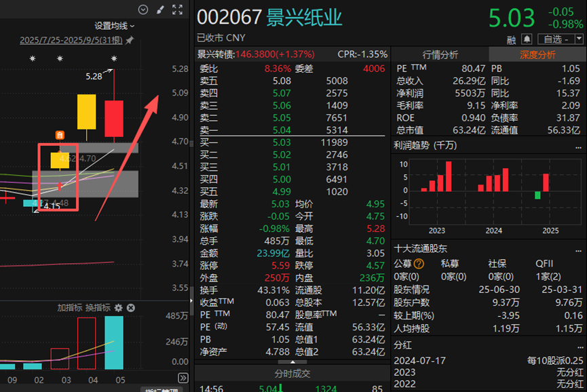Click the 买五 price 4.99
Screen dimensions: 587x392
[x=282, y=192]
